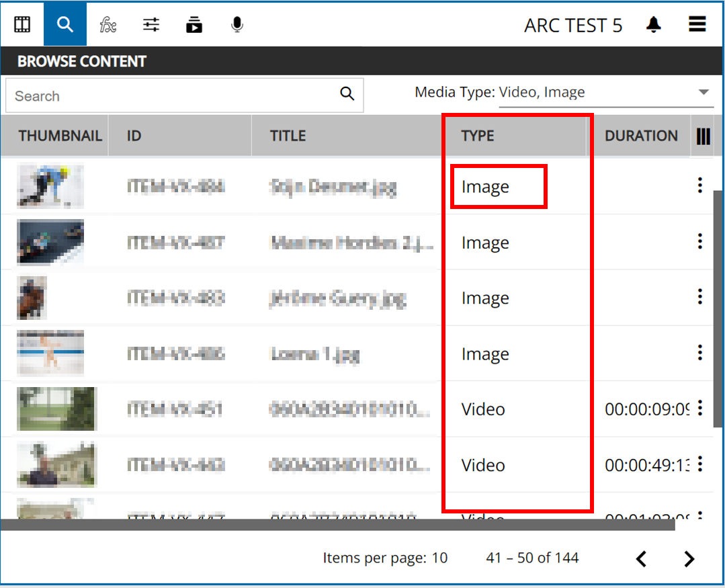Screen dimensions: 725x588
Task: Open the options menu for the first Video row
Action: point(700,408)
